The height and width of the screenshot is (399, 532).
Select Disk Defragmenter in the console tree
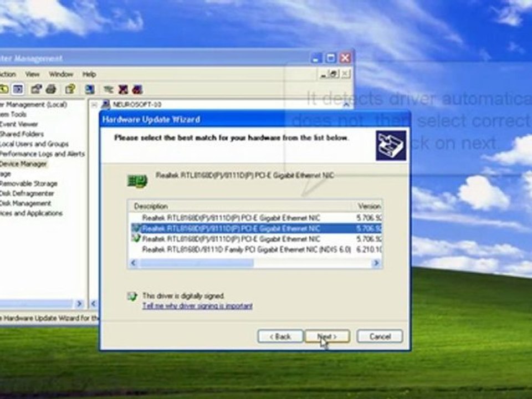point(27,193)
